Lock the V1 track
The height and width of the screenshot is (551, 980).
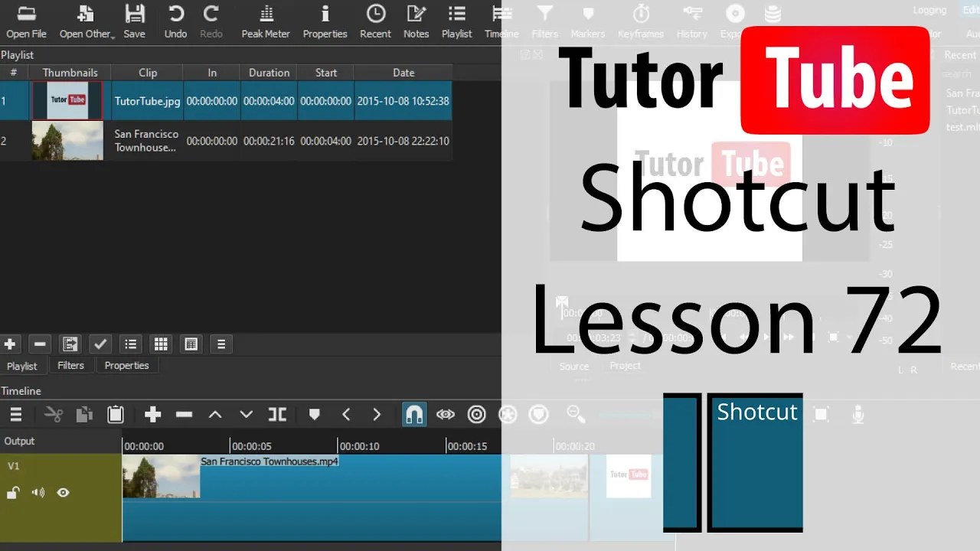point(13,493)
